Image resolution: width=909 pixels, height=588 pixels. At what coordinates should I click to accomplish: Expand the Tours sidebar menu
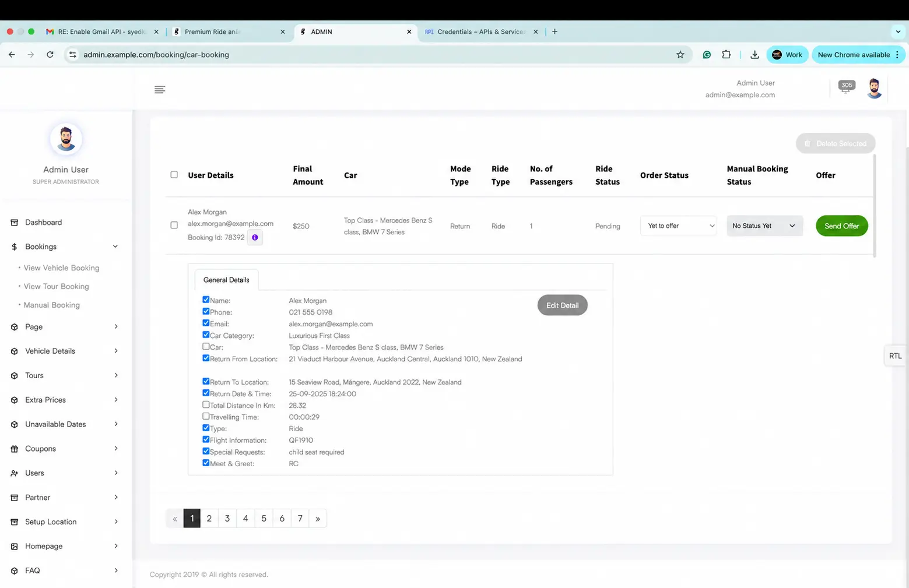pos(115,376)
